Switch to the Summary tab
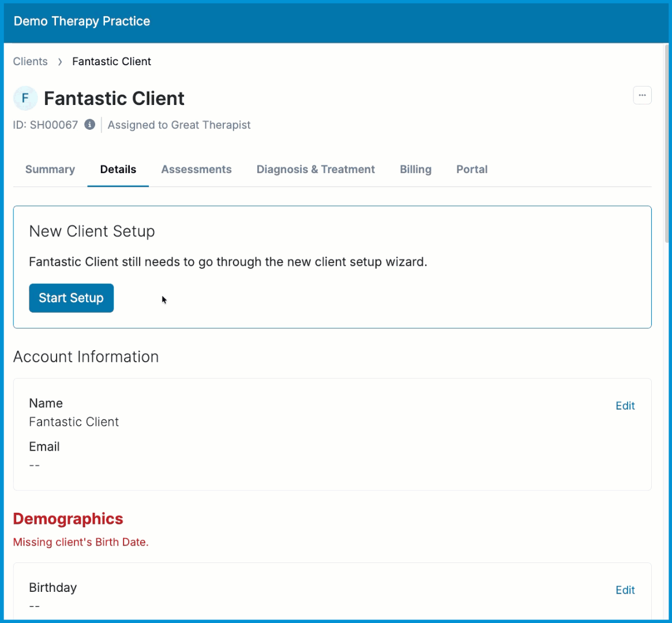The height and width of the screenshot is (623, 672). click(x=50, y=169)
